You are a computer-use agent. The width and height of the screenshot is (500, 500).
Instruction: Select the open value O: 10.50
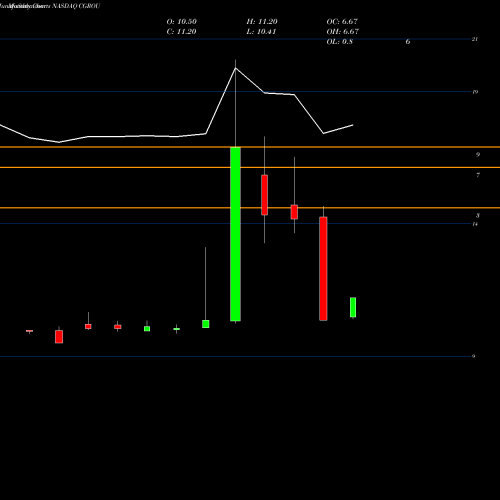pyautogui.click(x=182, y=22)
